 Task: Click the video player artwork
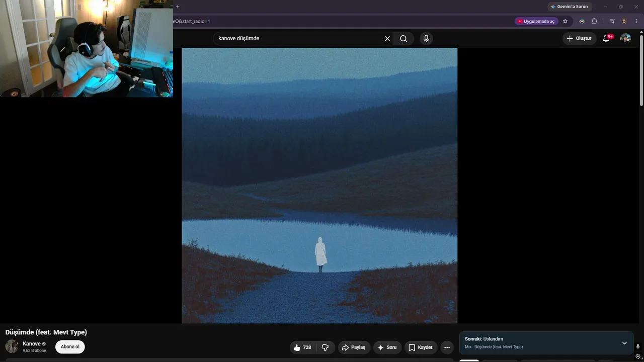319,186
